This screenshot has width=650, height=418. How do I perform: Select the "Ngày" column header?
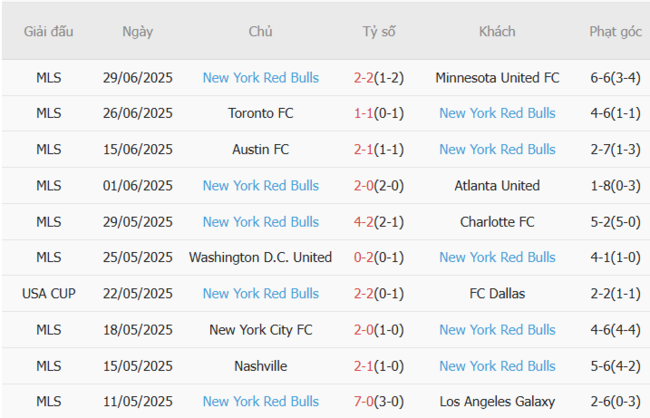[138, 31]
